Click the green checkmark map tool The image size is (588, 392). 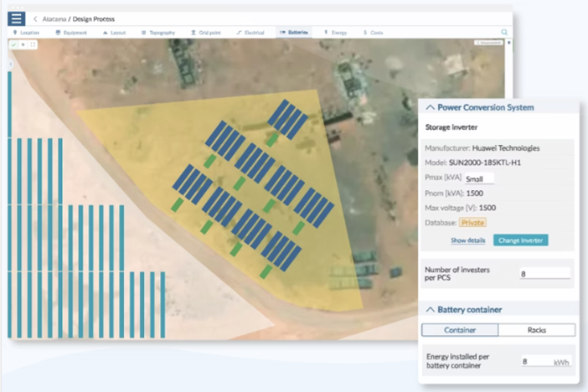point(13,44)
